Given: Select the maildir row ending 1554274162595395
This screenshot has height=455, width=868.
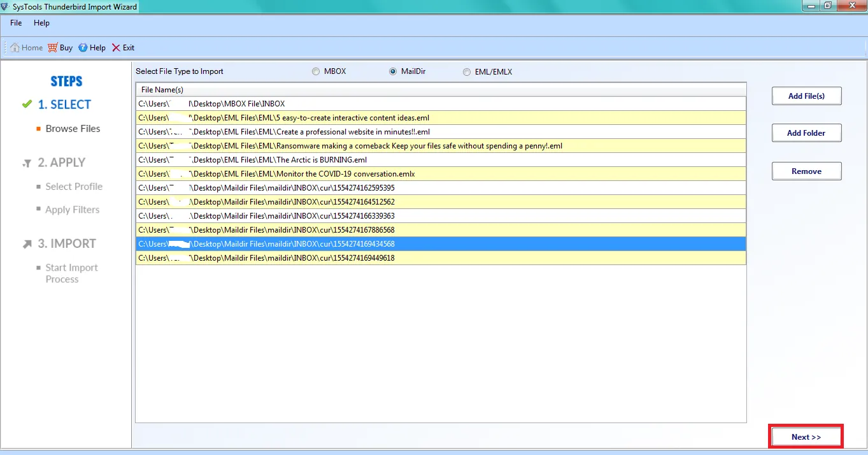Looking at the screenshot, I should pos(441,188).
